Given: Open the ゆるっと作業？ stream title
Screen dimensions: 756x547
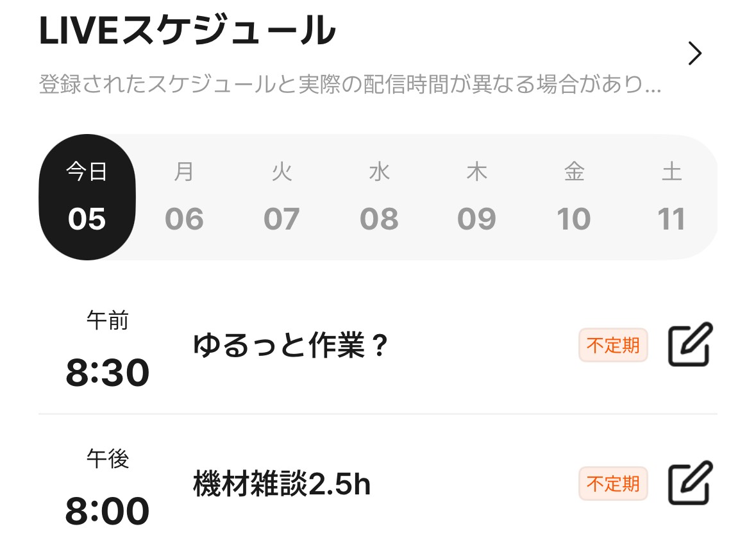Looking at the screenshot, I should [290, 346].
